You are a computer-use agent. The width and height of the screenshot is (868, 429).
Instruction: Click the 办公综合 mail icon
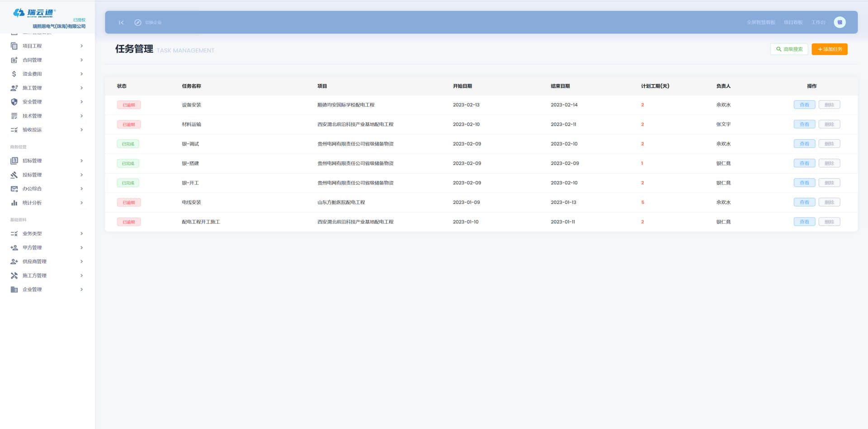[14, 189]
